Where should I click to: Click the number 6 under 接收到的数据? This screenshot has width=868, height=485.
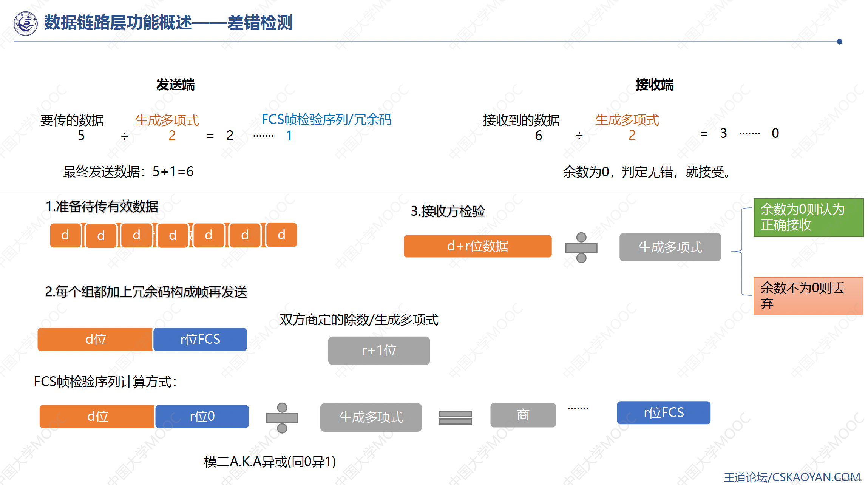[539, 136]
